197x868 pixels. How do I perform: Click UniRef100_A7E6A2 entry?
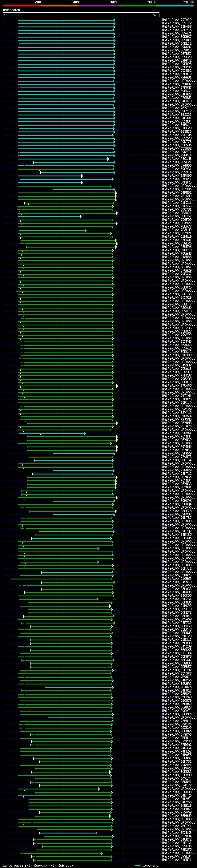[x=177, y=744]
